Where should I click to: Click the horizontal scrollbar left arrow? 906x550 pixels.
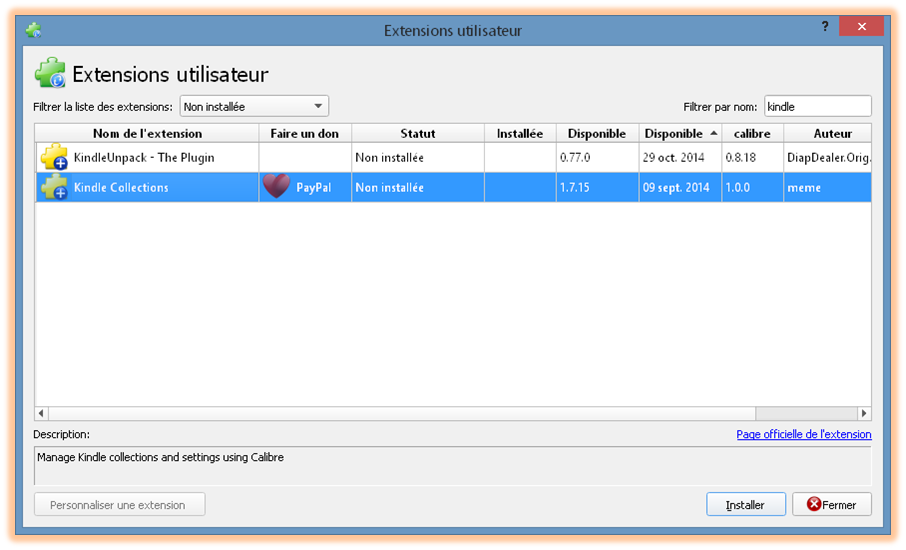41,413
